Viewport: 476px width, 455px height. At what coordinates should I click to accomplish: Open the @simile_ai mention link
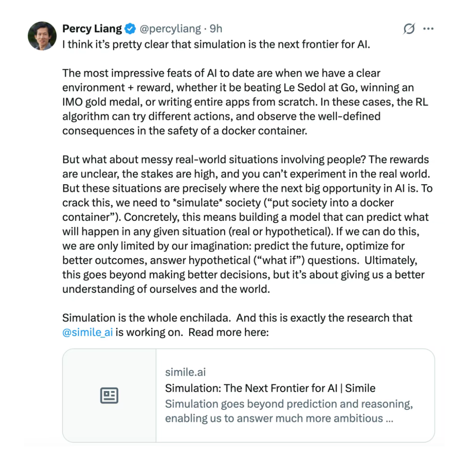tap(88, 332)
